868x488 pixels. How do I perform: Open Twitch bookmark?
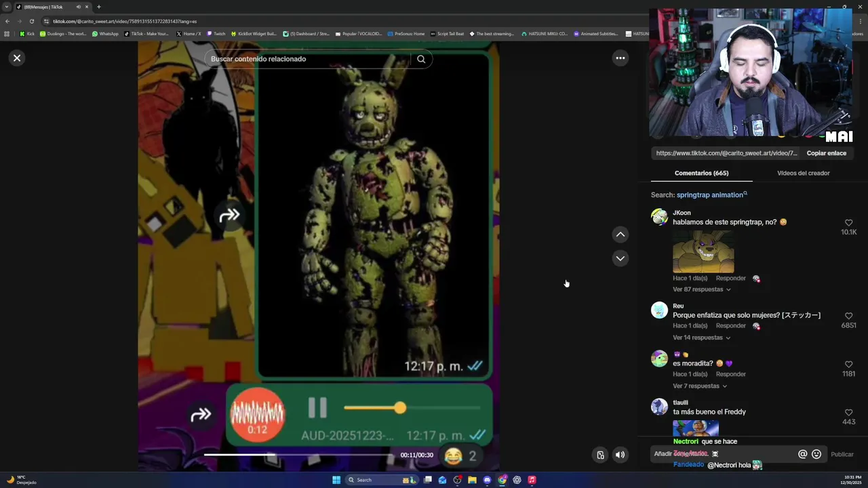pos(216,33)
